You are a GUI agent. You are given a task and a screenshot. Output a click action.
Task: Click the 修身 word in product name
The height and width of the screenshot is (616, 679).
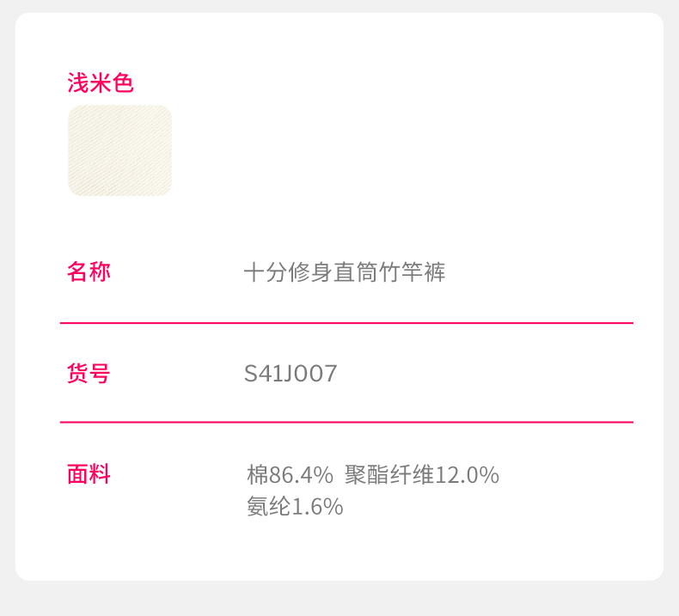click(x=310, y=273)
